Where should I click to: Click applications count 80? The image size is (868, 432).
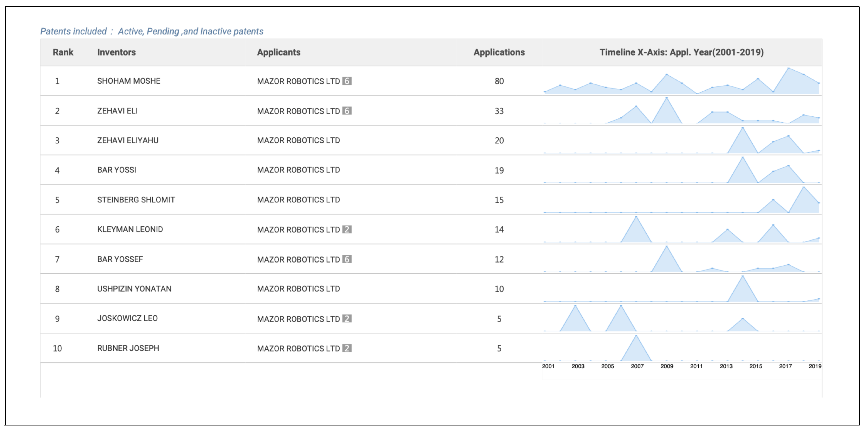499,81
